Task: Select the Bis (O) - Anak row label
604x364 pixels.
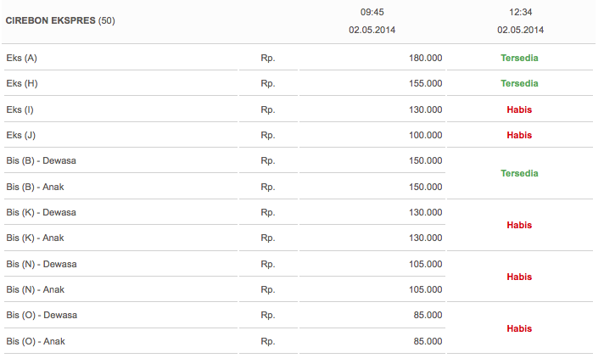Action: 36,341
